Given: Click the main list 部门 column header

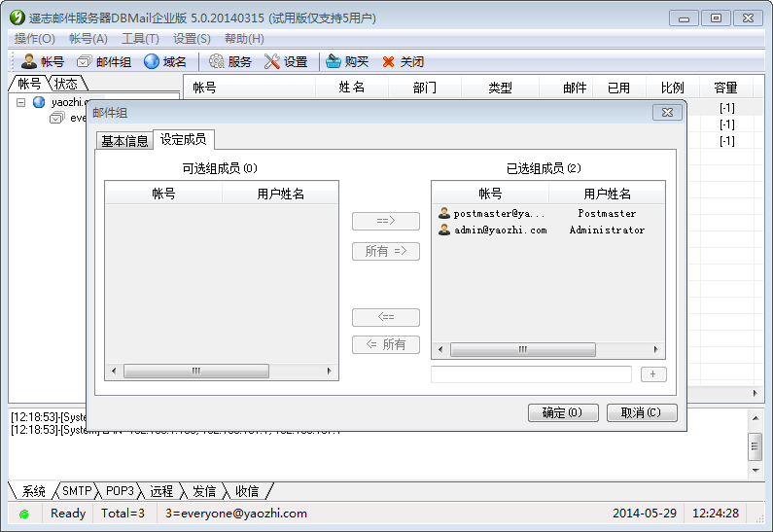Looking at the screenshot, I should pos(425,88).
